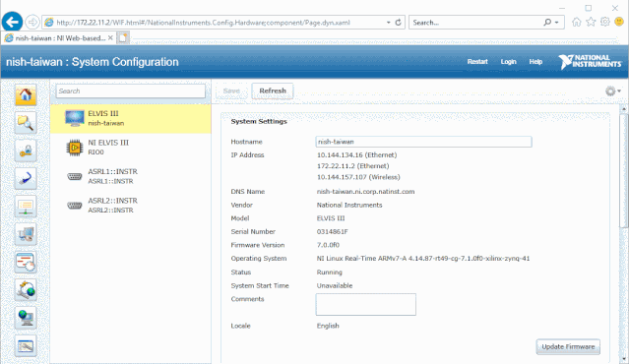Image resolution: width=629 pixels, height=364 pixels.
Task: Open the computer devices sidebar icon
Action: click(26, 234)
